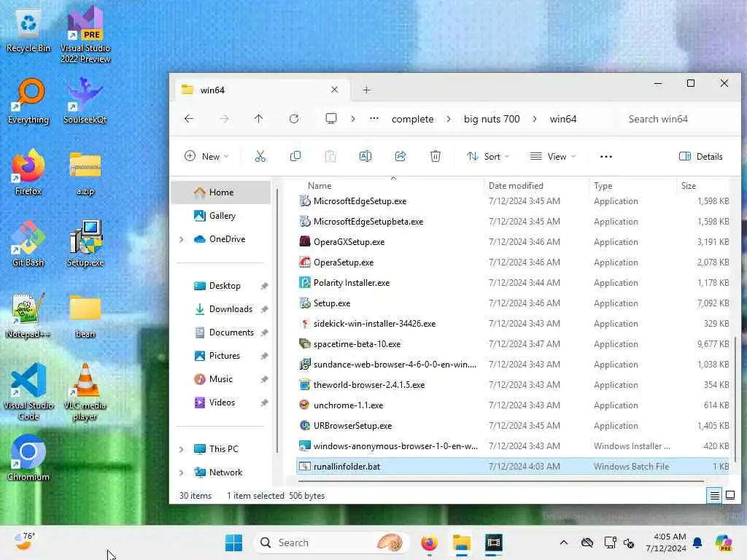Viewport: 747px width, 560px height.
Task: Show hidden breadcrumb path ellipsis
Action: click(x=374, y=119)
